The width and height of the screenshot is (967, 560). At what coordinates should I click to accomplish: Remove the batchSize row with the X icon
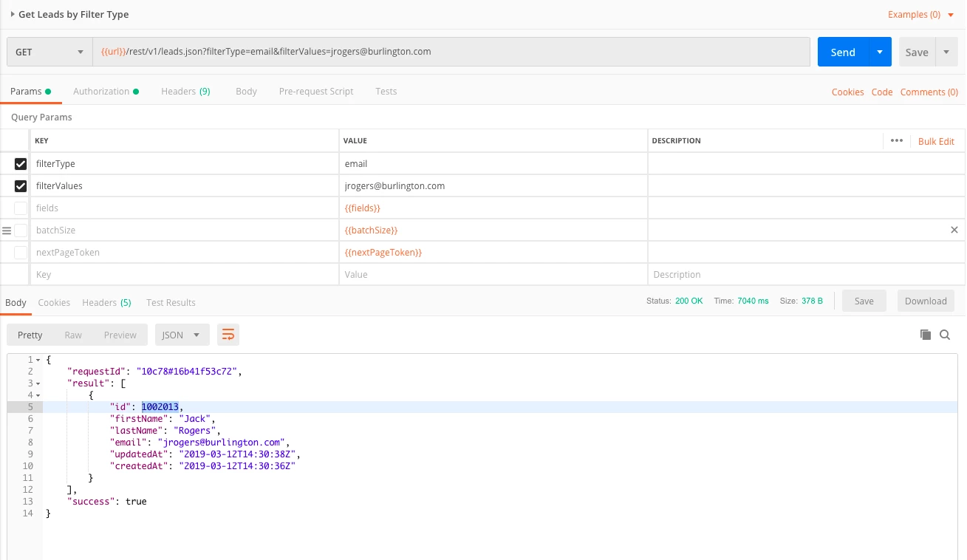point(954,230)
